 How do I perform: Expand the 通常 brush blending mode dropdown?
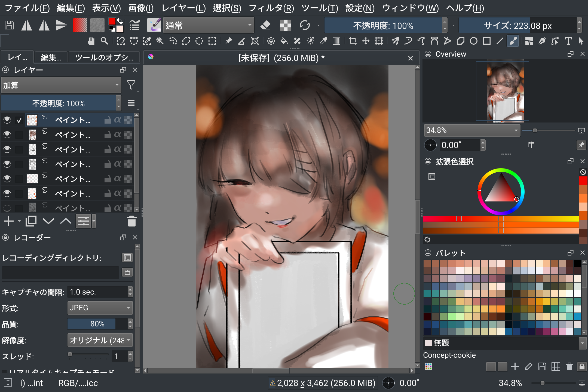(209, 25)
